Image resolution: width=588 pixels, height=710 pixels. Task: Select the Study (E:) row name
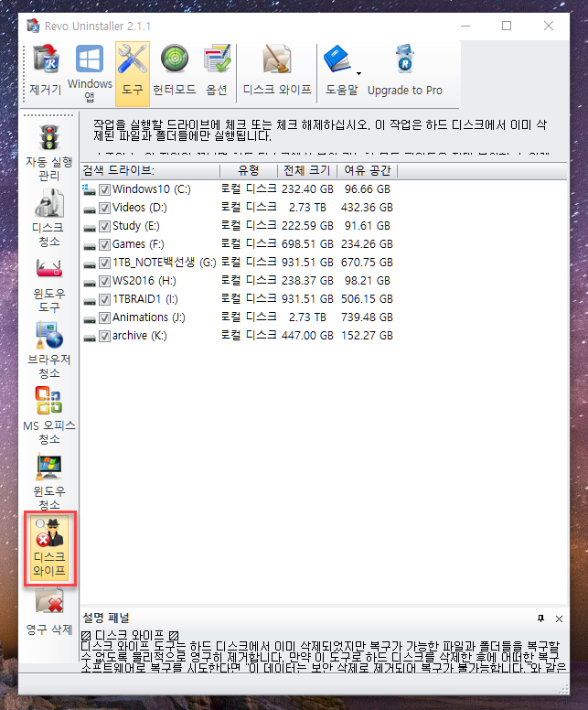pyautogui.click(x=135, y=226)
